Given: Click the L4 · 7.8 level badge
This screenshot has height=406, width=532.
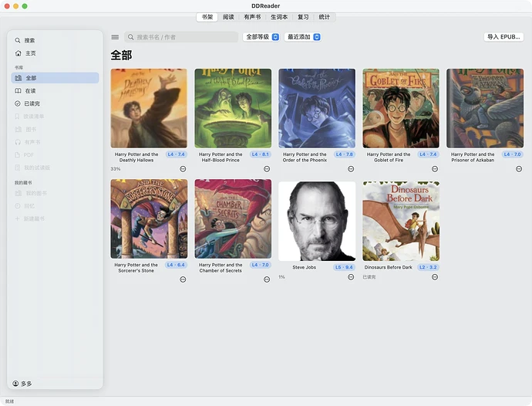Looking at the screenshot, I should pyautogui.click(x=344, y=154).
